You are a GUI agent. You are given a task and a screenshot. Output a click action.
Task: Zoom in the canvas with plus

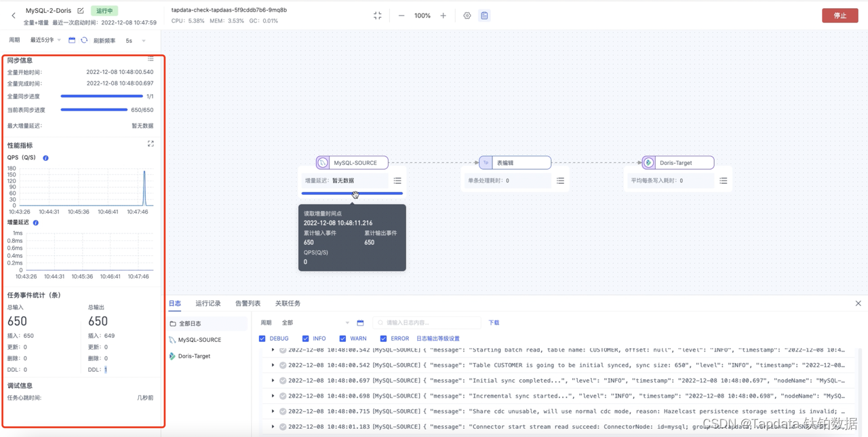[x=443, y=16]
